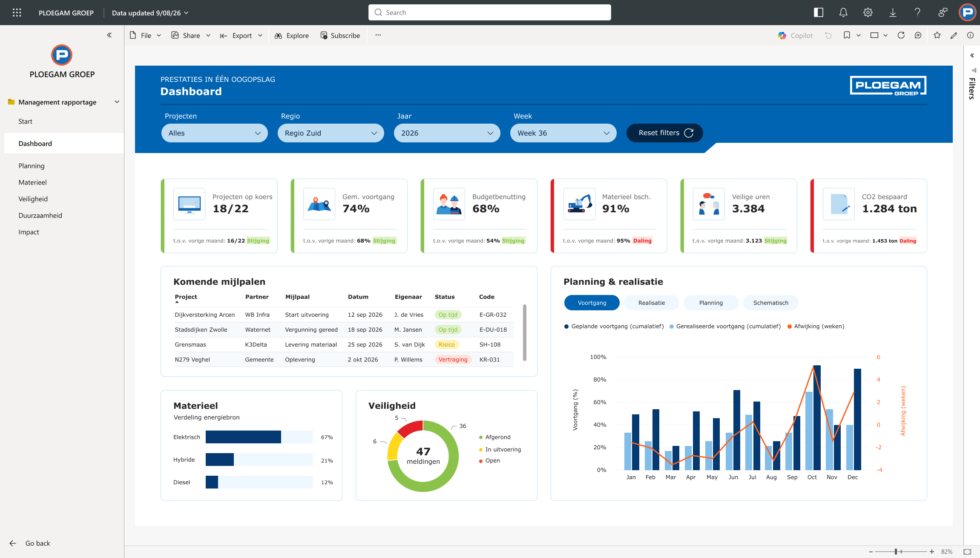
Task: Open the Regio dropdown showing Regio Zuid
Action: [331, 133]
